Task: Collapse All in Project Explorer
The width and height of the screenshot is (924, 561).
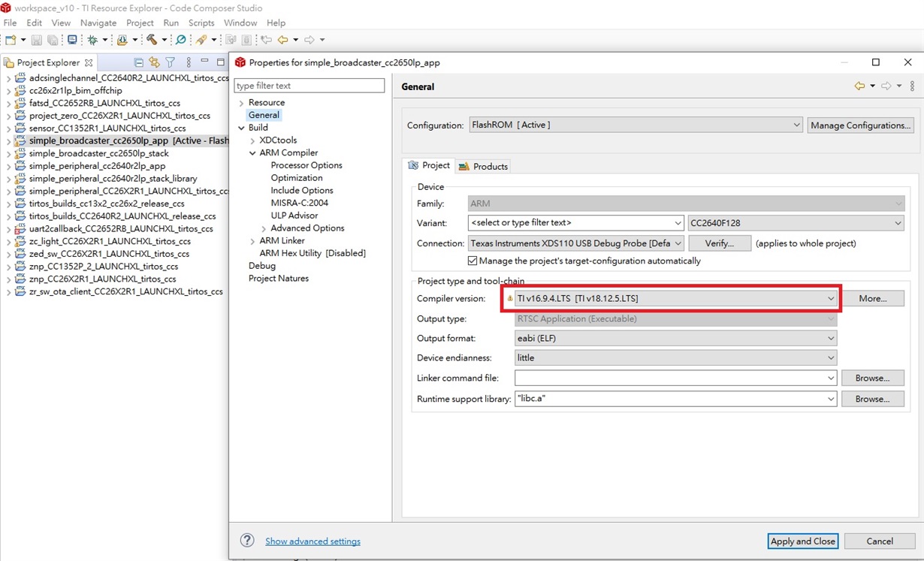Action: click(138, 62)
